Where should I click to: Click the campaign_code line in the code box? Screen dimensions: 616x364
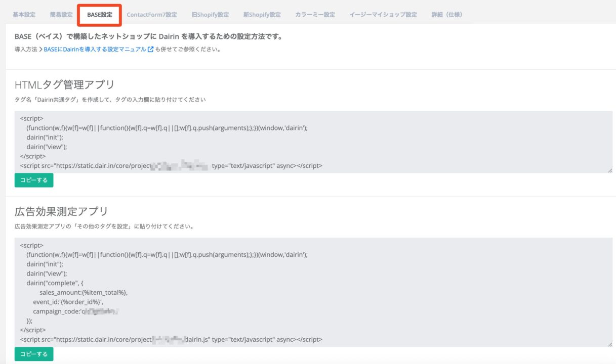[76, 311]
